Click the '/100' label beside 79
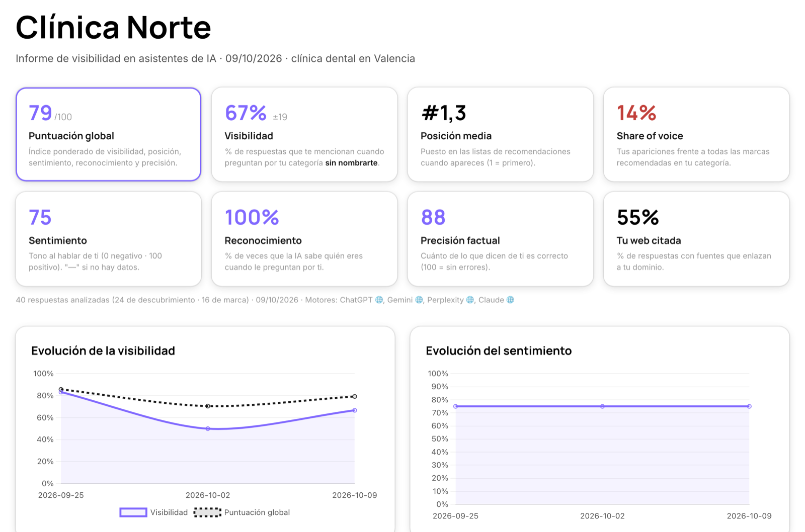 point(63,117)
